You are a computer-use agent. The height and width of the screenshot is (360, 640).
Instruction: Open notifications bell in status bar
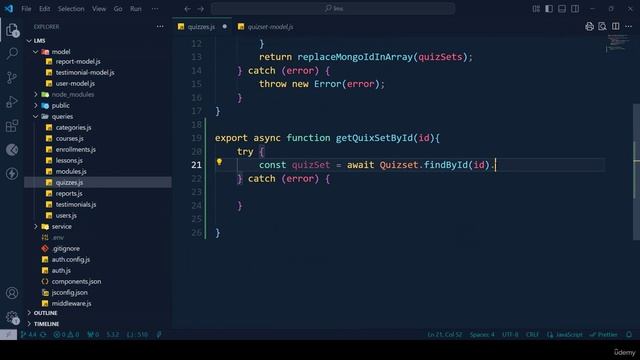[629, 335]
